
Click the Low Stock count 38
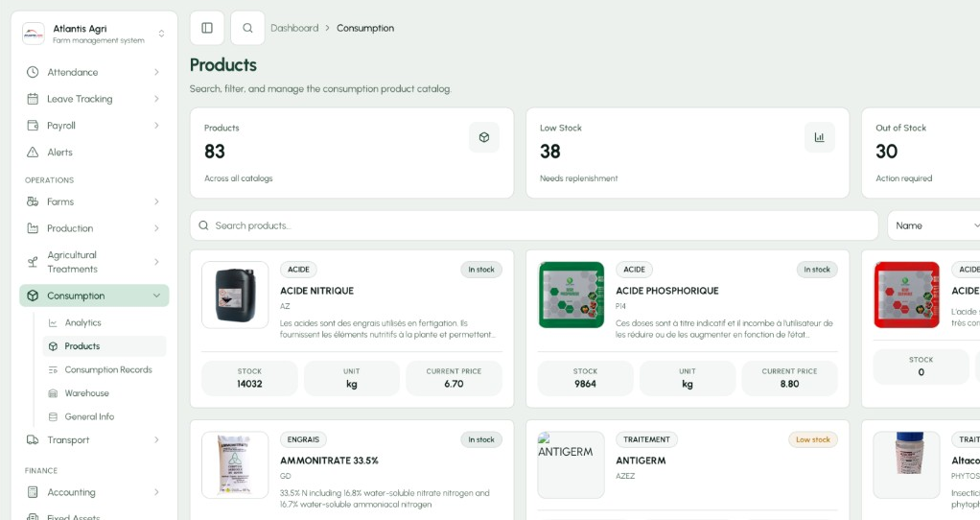[x=550, y=152]
